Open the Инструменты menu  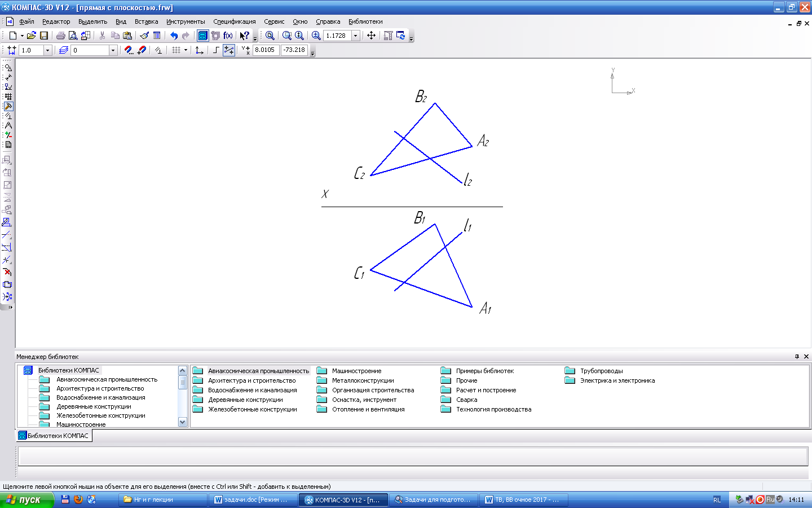[x=186, y=21]
